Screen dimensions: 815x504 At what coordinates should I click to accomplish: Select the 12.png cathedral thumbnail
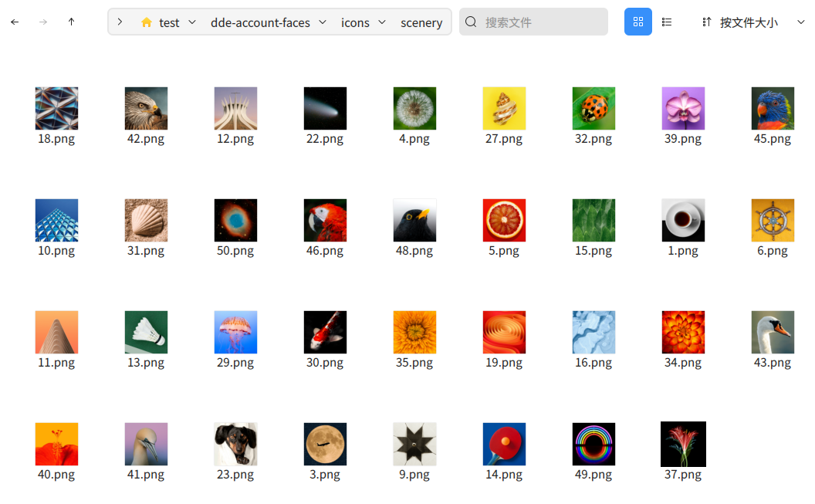click(x=235, y=108)
